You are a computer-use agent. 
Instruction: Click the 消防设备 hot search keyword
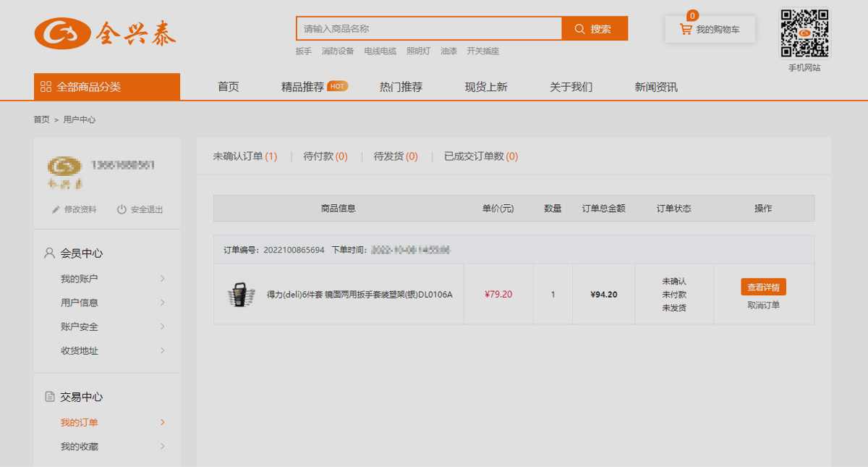pos(338,51)
